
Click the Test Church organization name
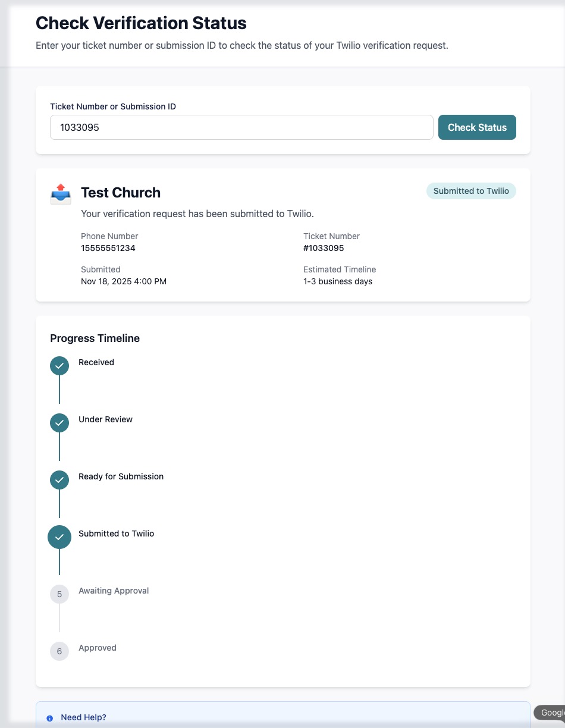coord(121,193)
